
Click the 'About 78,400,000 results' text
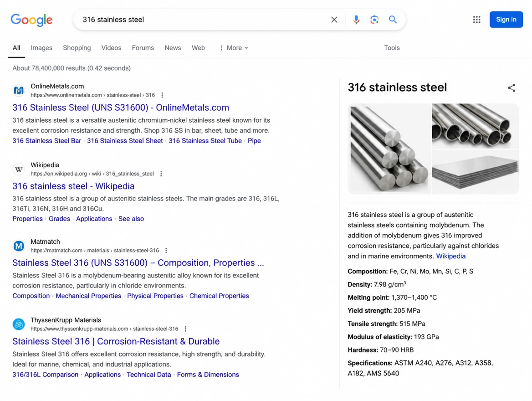[x=72, y=68]
